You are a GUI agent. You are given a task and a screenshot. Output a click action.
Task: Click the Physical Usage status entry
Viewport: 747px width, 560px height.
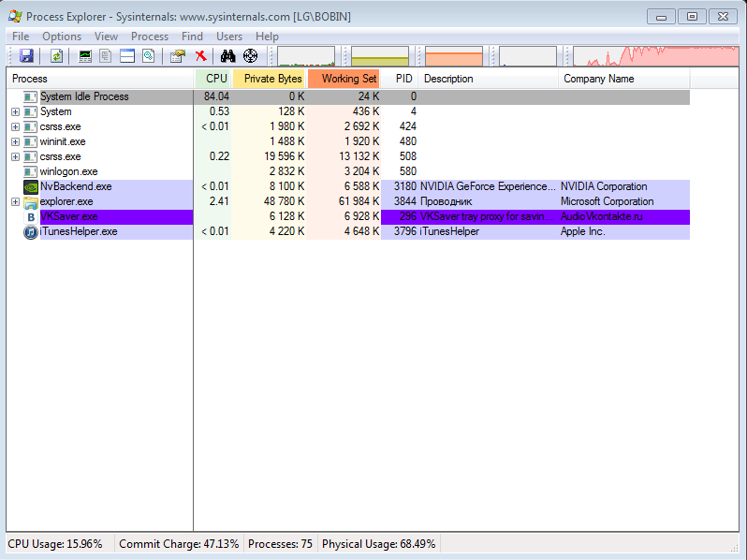click(x=379, y=544)
